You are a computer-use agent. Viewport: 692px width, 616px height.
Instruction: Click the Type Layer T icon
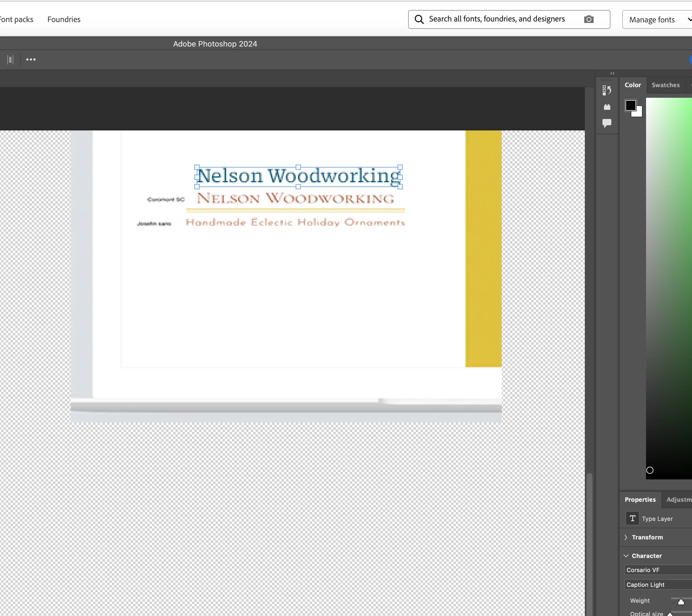tap(632, 519)
